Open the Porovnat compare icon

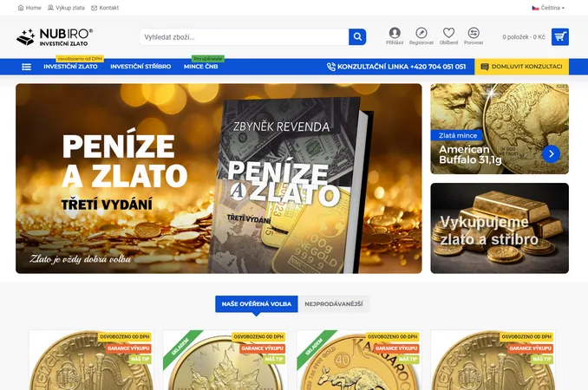pos(474,36)
